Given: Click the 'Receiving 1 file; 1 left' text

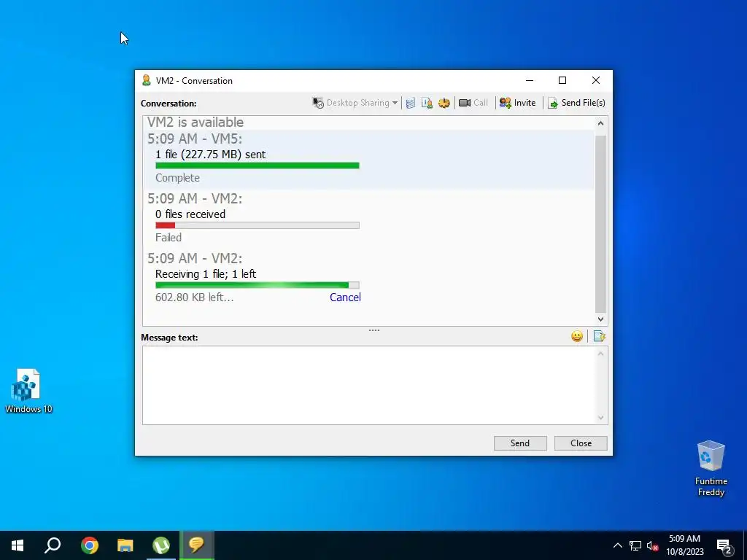Looking at the screenshot, I should pyautogui.click(x=206, y=274).
